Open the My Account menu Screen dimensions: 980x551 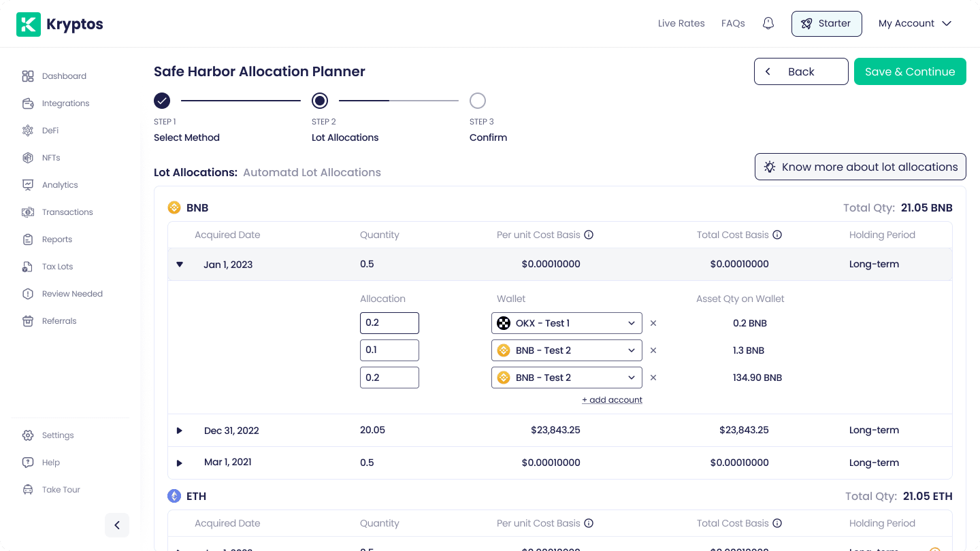(915, 24)
